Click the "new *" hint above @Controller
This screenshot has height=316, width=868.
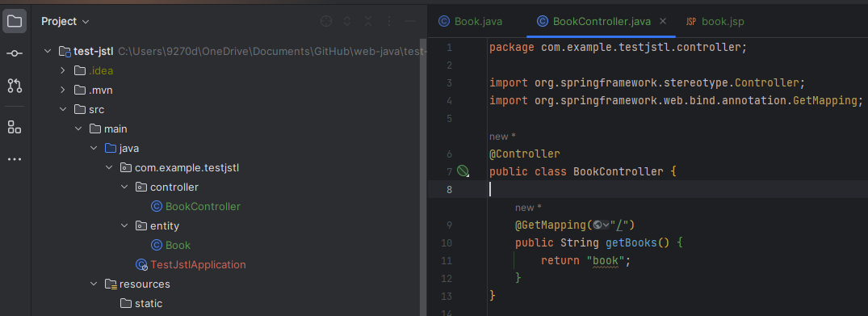(x=503, y=137)
